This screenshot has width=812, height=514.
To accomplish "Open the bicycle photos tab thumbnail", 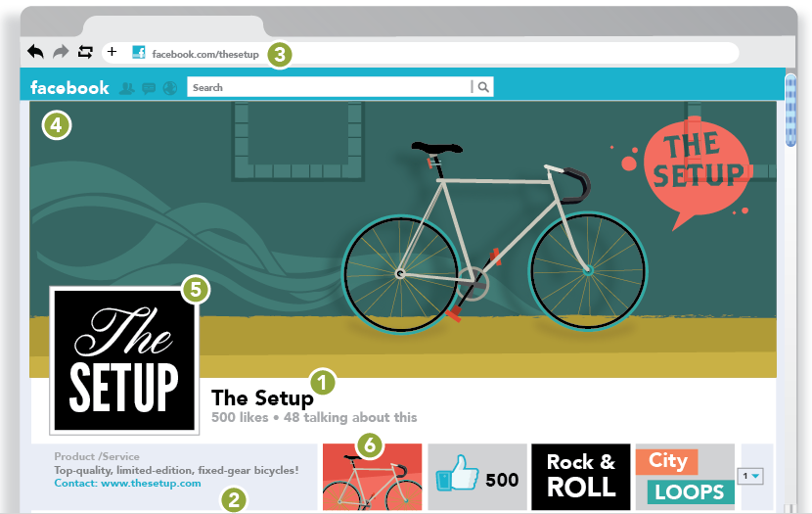I will [373, 477].
